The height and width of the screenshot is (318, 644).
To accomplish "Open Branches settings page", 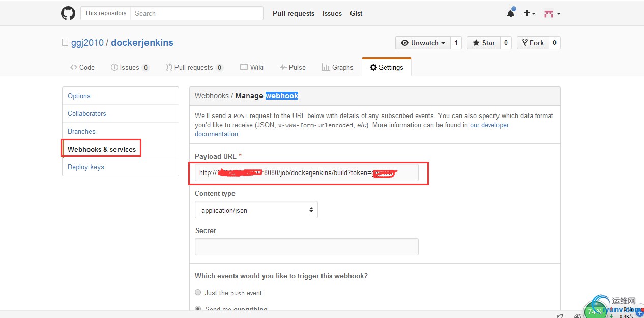I will click(x=121, y=131).
